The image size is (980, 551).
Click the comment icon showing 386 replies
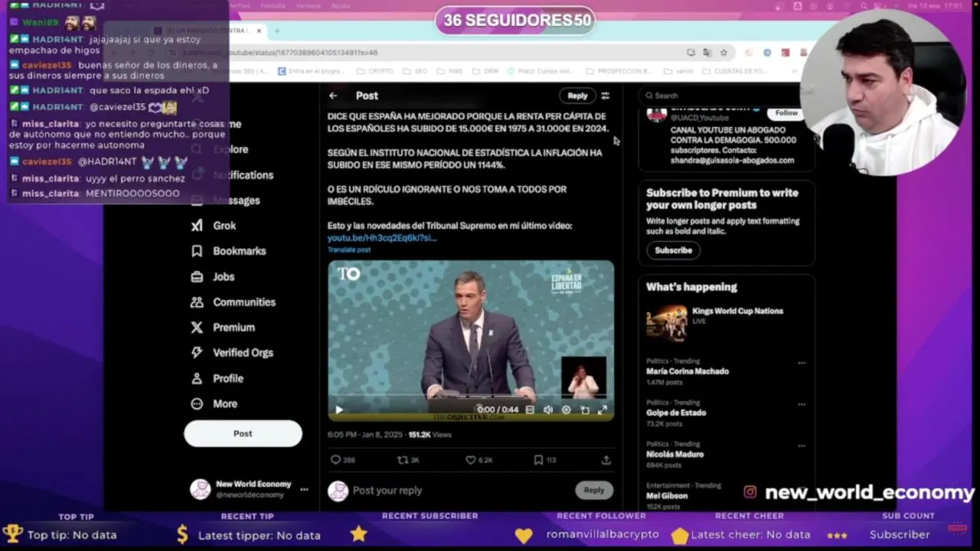[x=335, y=460]
